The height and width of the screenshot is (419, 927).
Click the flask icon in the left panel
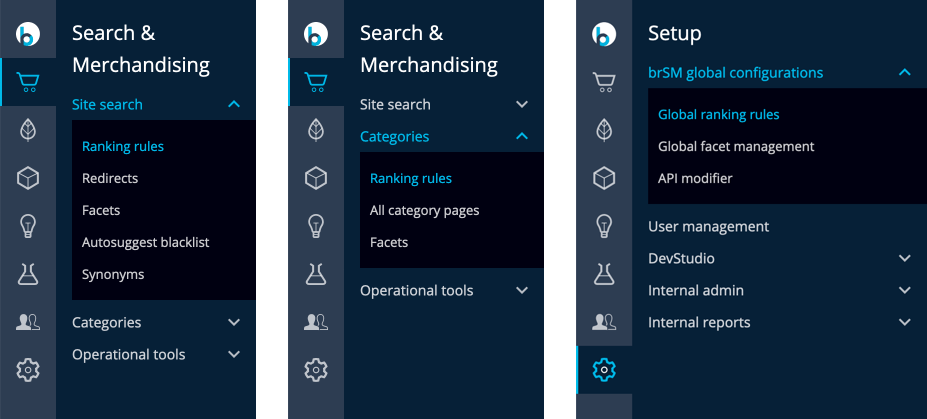point(28,274)
